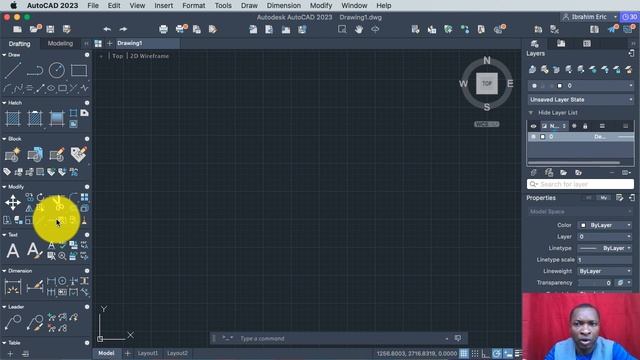Toggle grid display in status bar
Image resolution: width=640 pixels, height=360 pixels.
point(464,353)
